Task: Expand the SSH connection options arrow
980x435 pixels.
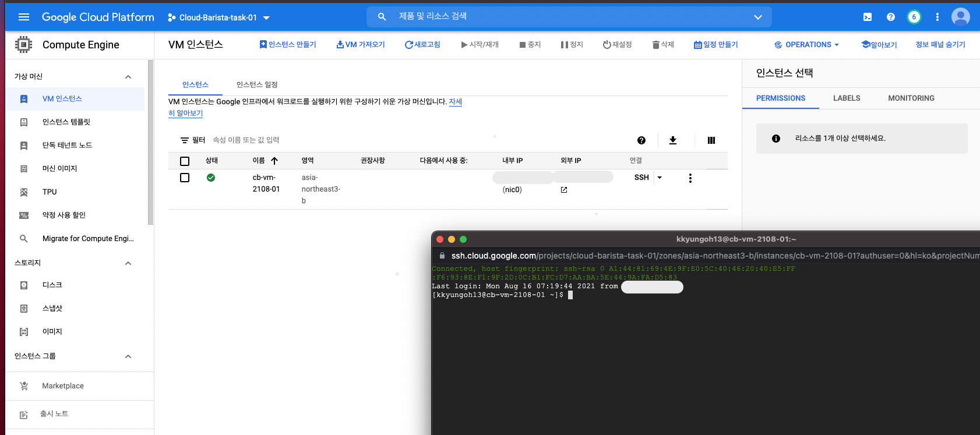Action: coord(660,178)
